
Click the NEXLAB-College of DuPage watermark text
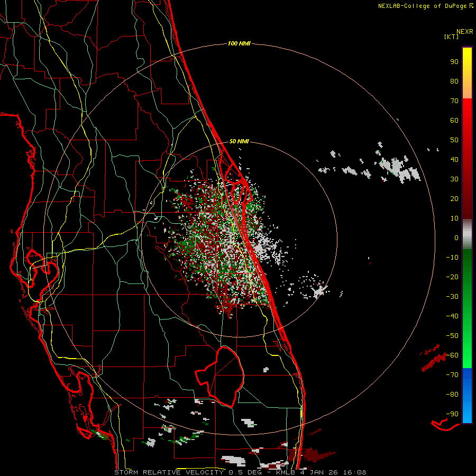422,6
